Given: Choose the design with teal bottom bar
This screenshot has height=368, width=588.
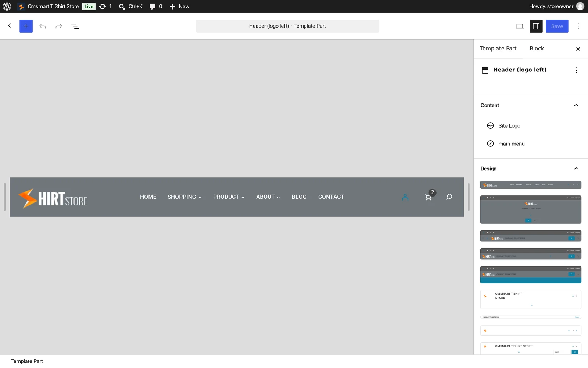Looking at the screenshot, I should [531, 275].
